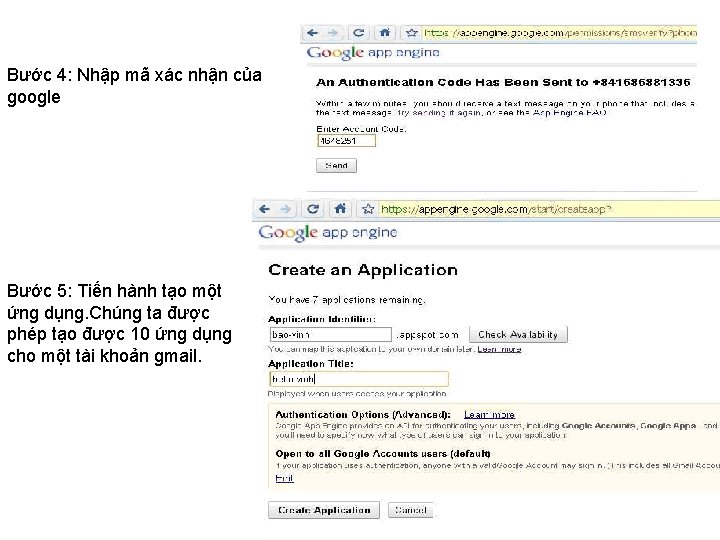Open the Learn more link beside Authentication Options

click(489, 415)
